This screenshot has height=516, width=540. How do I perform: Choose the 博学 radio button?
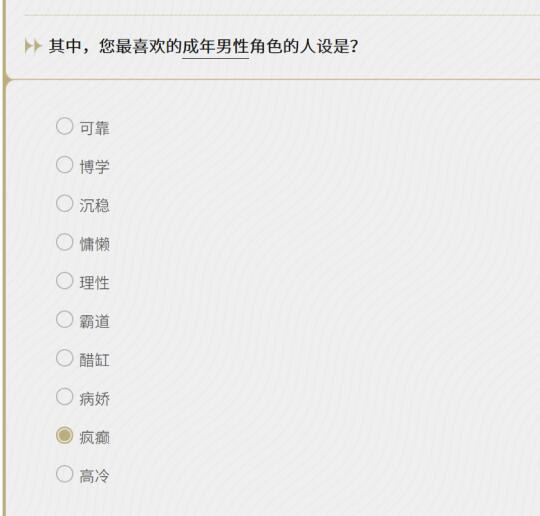pos(64,165)
